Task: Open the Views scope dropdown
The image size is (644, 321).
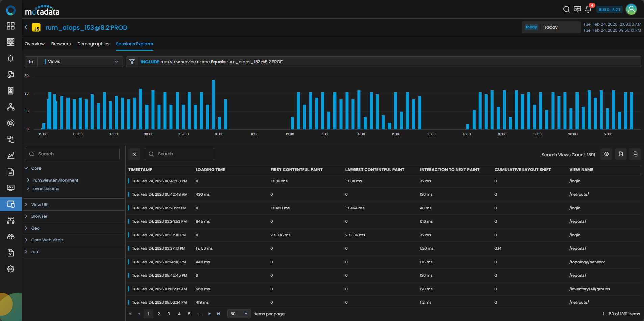Action: tap(81, 62)
